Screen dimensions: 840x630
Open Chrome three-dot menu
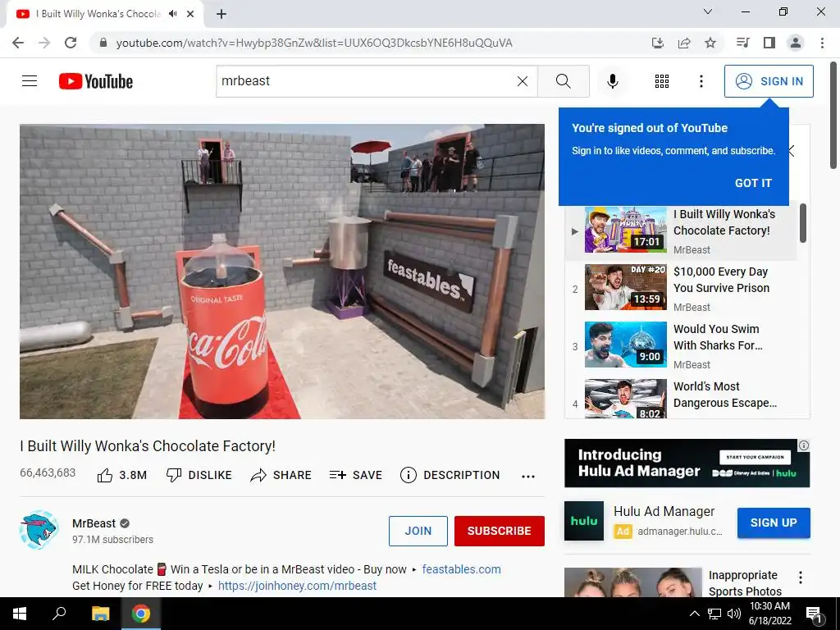(x=822, y=43)
